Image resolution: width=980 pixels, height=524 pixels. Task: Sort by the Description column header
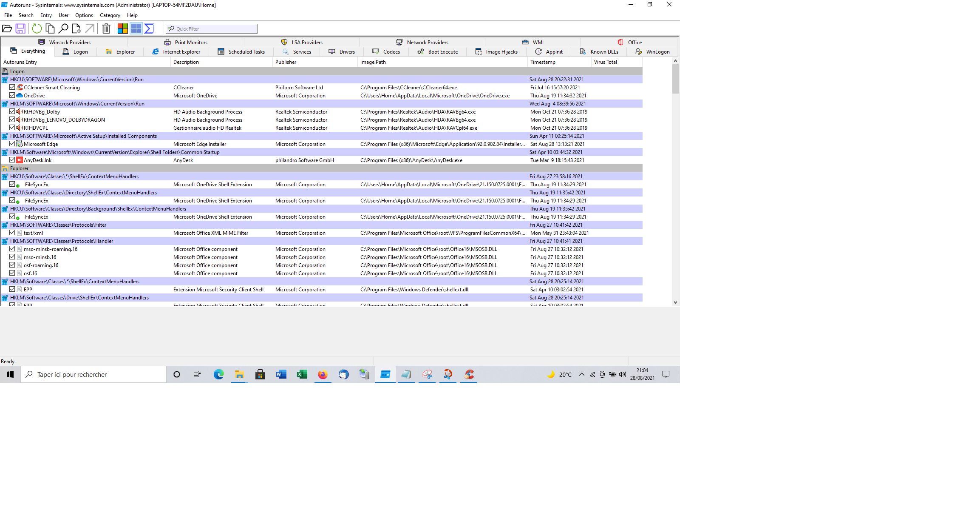pos(221,62)
